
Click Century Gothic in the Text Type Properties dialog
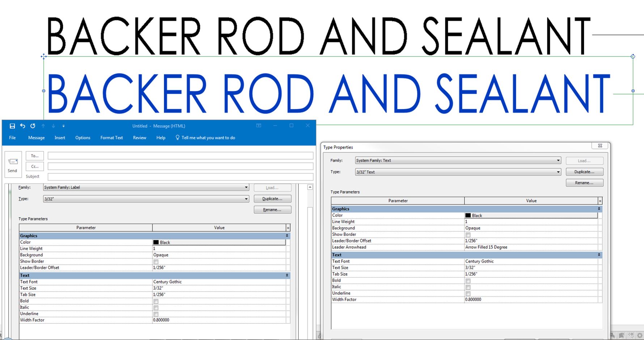pyautogui.click(x=479, y=261)
